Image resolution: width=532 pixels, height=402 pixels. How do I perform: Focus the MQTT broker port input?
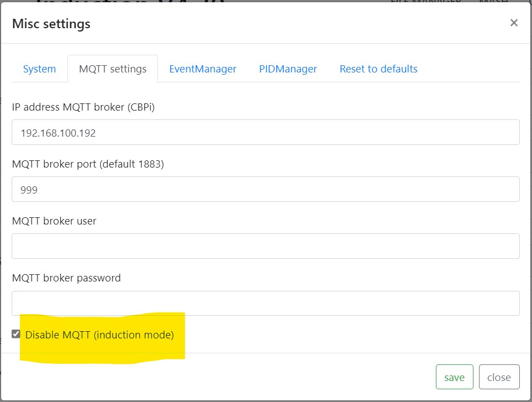point(265,190)
